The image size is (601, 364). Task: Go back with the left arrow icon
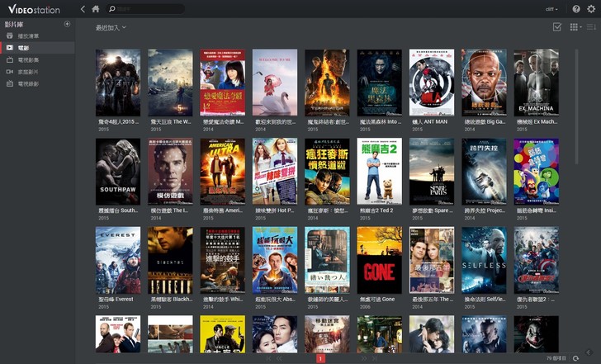pos(83,9)
